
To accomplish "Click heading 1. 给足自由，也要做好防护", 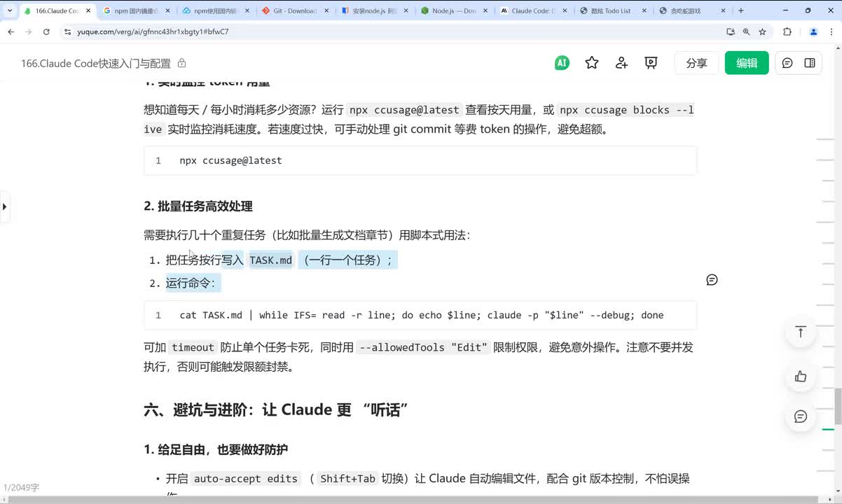I will coord(216,449).
